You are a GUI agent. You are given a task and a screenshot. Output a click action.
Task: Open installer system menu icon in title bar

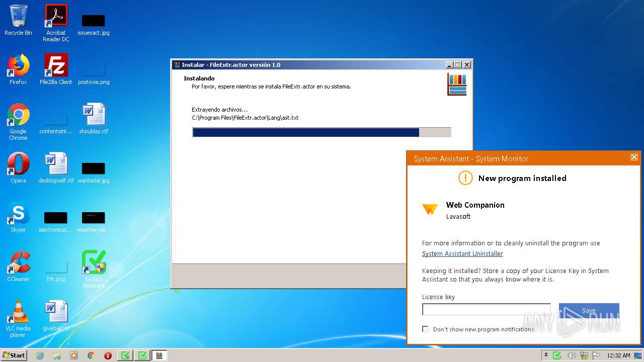tap(177, 65)
